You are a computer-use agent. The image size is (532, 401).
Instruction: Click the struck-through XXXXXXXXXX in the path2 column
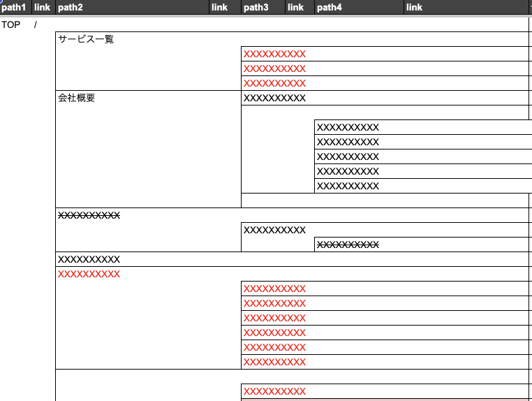click(x=89, y=215)
